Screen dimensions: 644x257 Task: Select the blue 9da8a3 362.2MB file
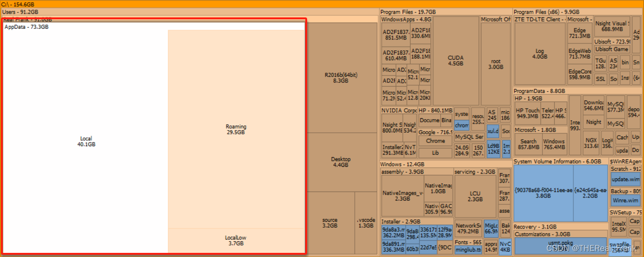[x=393, y=232]
